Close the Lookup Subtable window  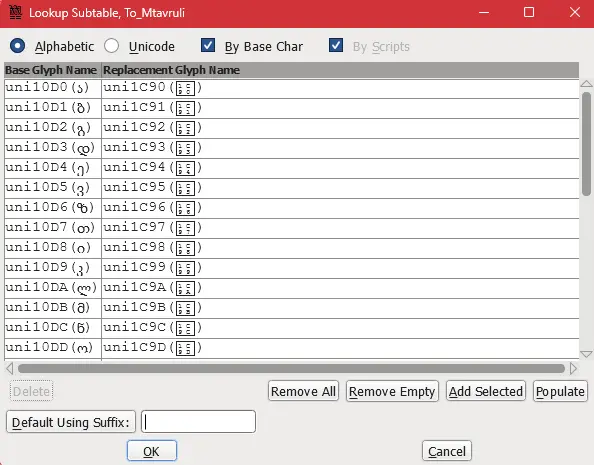pyautogui.click(x=575, y=13)
